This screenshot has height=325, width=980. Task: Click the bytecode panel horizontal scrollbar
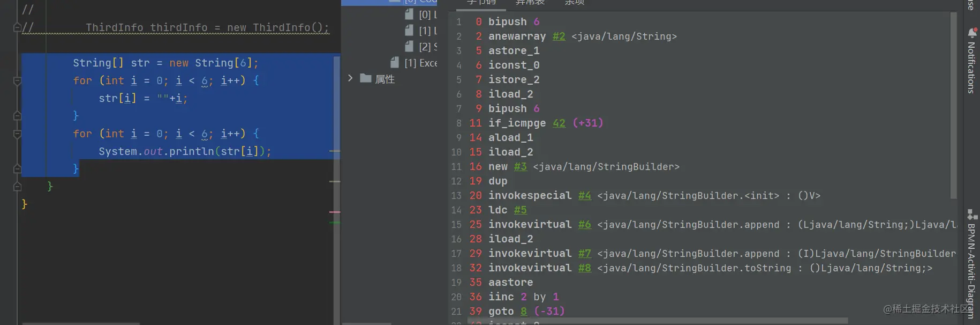(x=658, y=321)
